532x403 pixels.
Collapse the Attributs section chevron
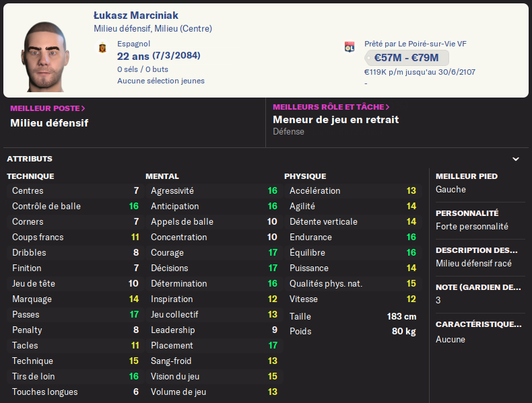[x=516, y=159]
